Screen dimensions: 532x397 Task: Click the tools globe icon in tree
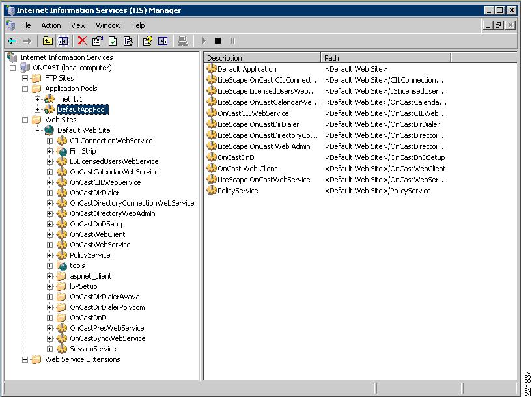(x=62, y=266)
